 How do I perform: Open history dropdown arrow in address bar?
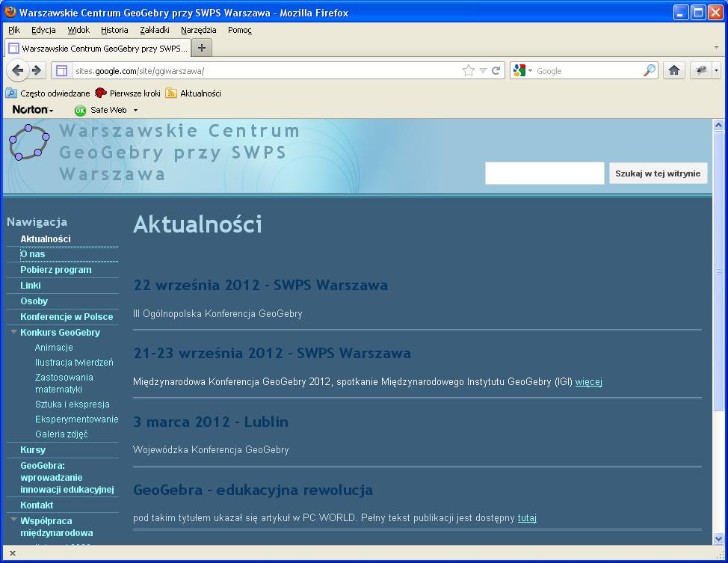tap(483, 70)
